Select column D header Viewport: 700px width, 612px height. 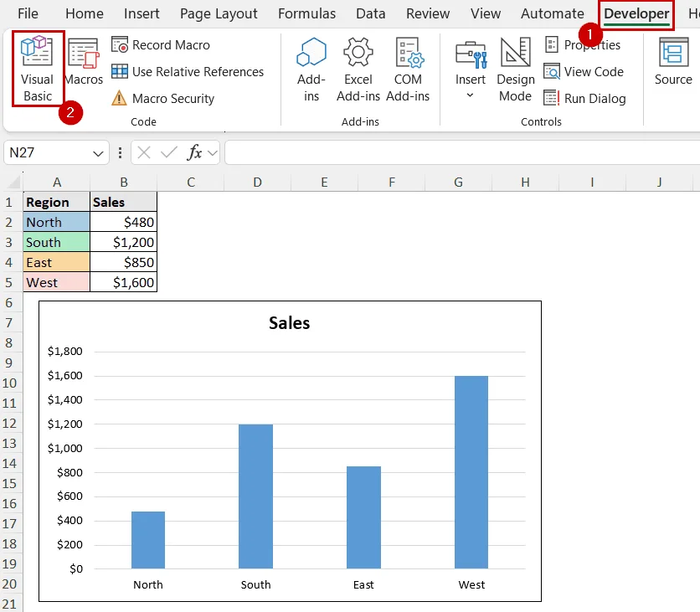pos(258,183)
